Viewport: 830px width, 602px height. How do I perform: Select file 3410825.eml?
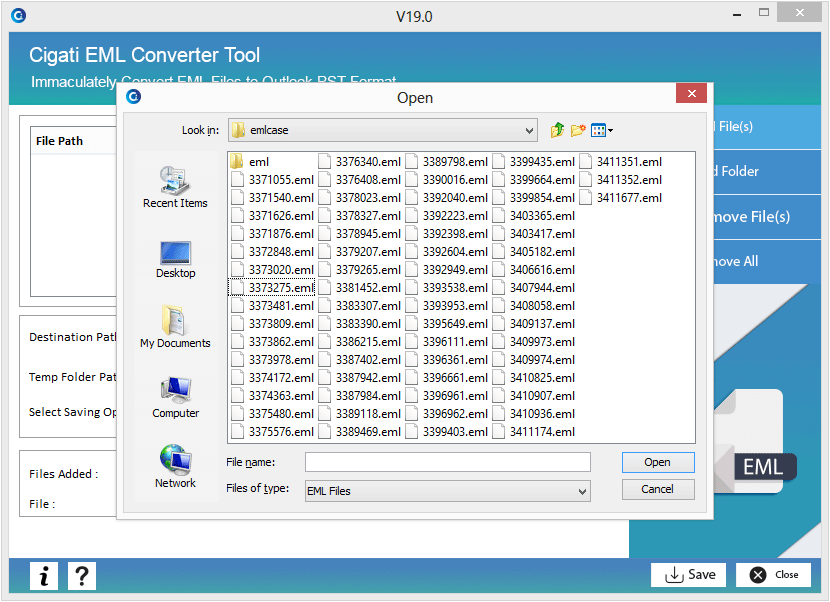pyautogui.click(x=534, y=378)
